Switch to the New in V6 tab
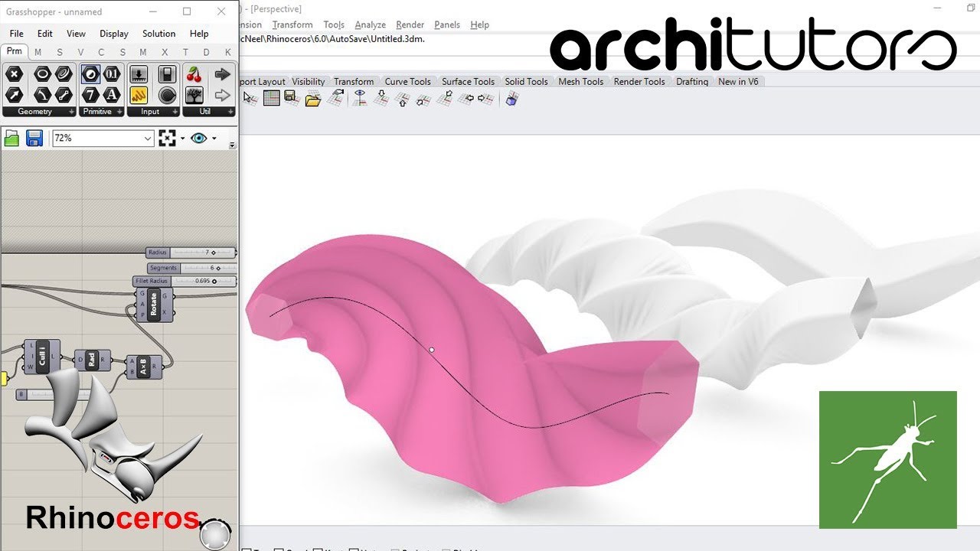The image size is (980, 551). tap(738, 81)
